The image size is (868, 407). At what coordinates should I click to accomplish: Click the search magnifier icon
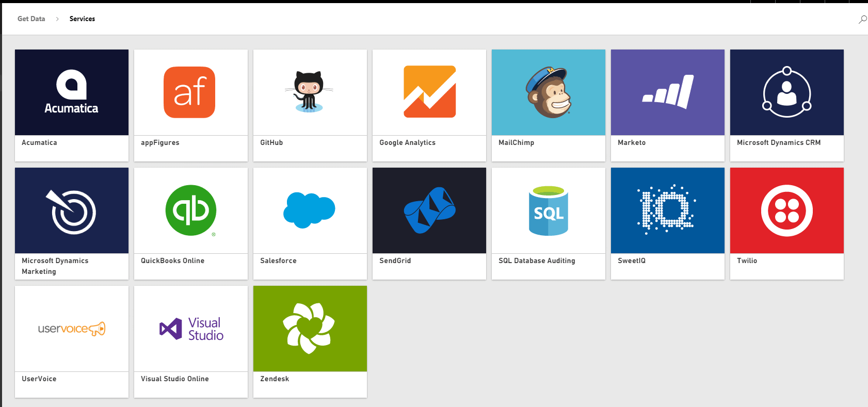(862, 20)
